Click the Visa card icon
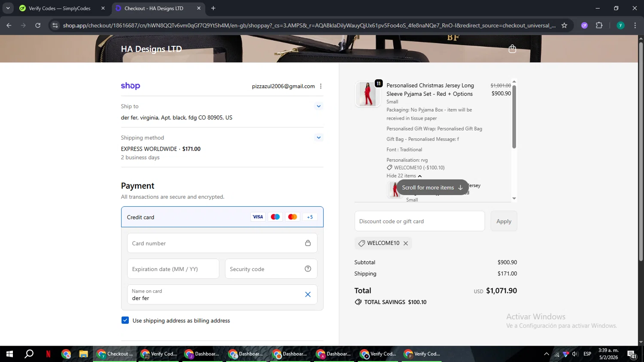The image size is (644, 362). pyautogui.click(x=258, y=217)
